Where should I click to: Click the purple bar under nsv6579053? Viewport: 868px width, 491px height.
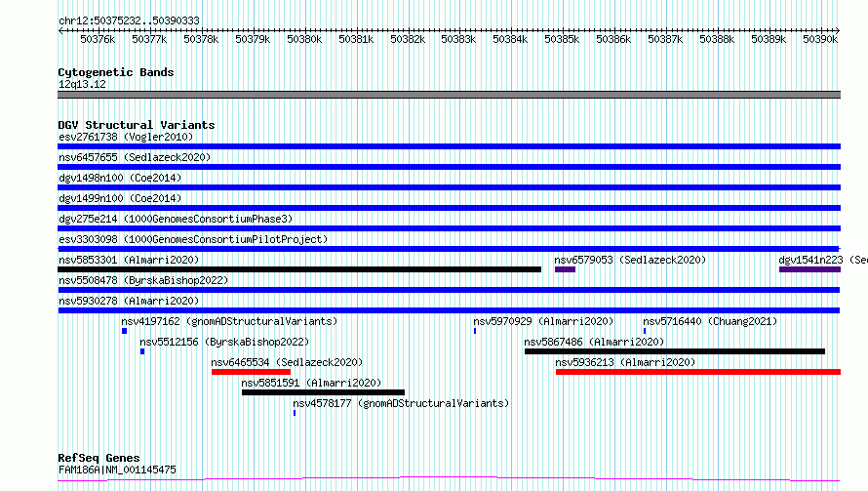(x=566, y=269)
